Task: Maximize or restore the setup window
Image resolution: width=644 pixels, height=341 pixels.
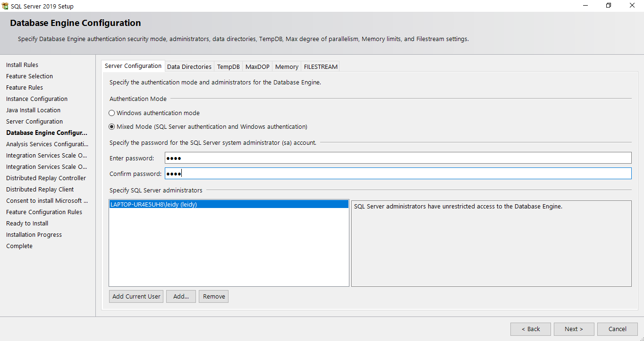Action: (609, 6)
